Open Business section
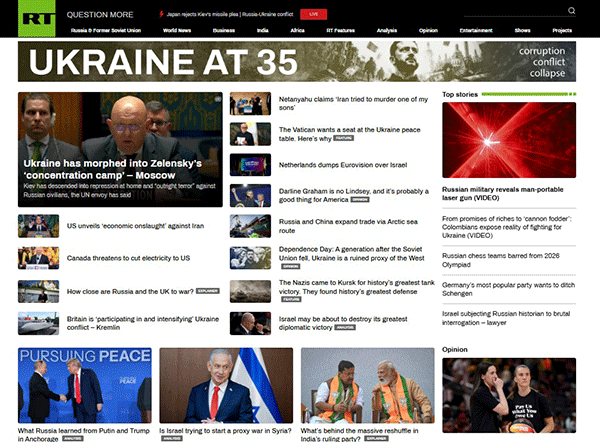The height and width of the screenshot is (442, 600). pos(224,30)
